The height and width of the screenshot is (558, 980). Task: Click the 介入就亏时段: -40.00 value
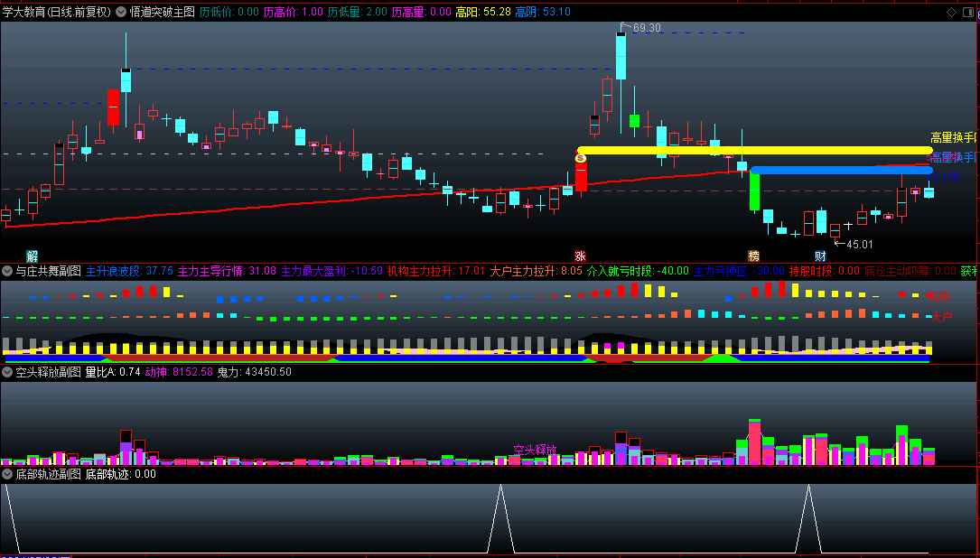(638, 271)
